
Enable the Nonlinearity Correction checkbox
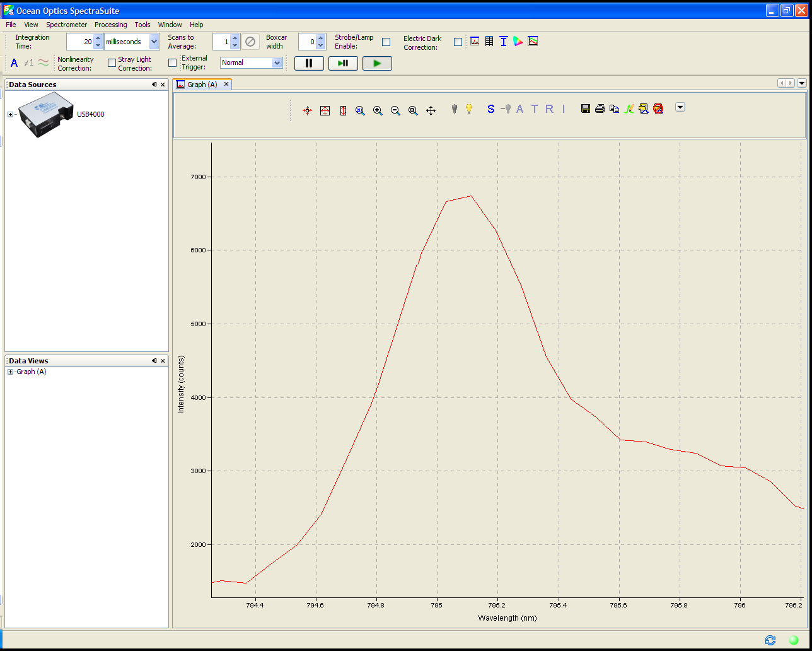click(112, 62)
